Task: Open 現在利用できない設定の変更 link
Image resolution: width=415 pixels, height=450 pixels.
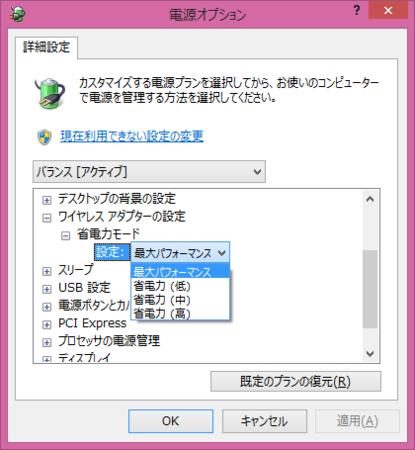Action: 132,136
